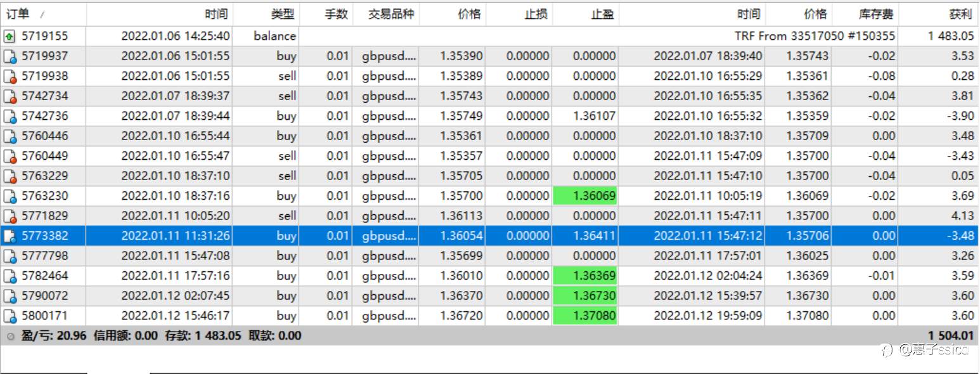Click the buy order icon beside 5742736

tap(10, 116)
